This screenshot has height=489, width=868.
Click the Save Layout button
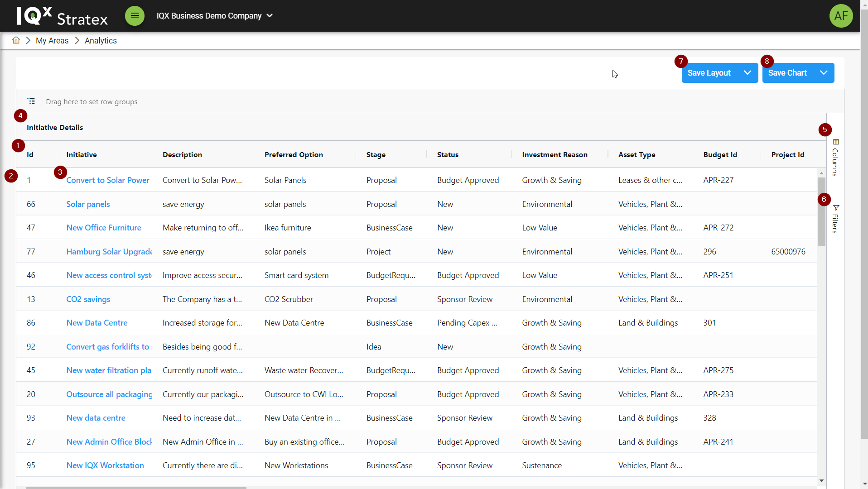[709, 73]
